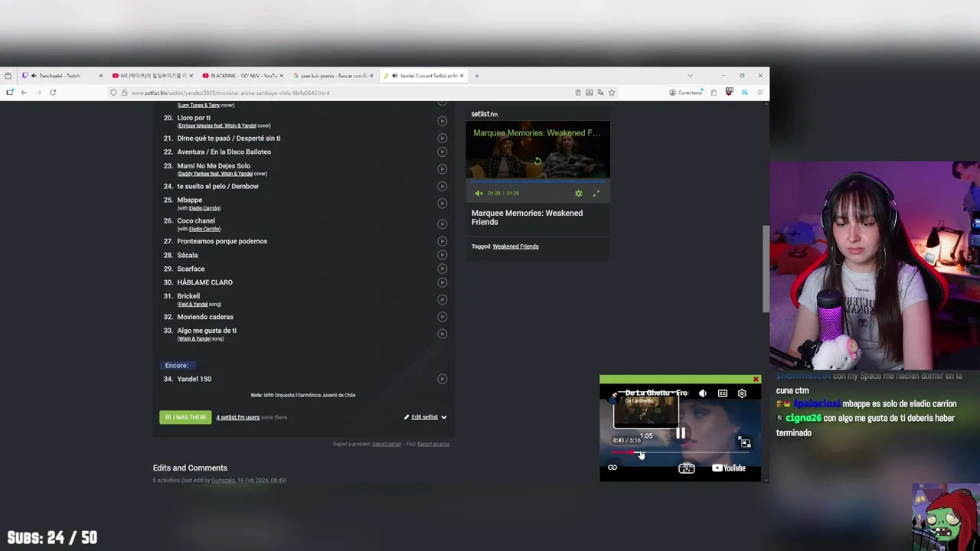Play song preview for Aventura / En la Disco Bailoteo
Viewport: 980px width, 551px height.
tap(442, 152)
